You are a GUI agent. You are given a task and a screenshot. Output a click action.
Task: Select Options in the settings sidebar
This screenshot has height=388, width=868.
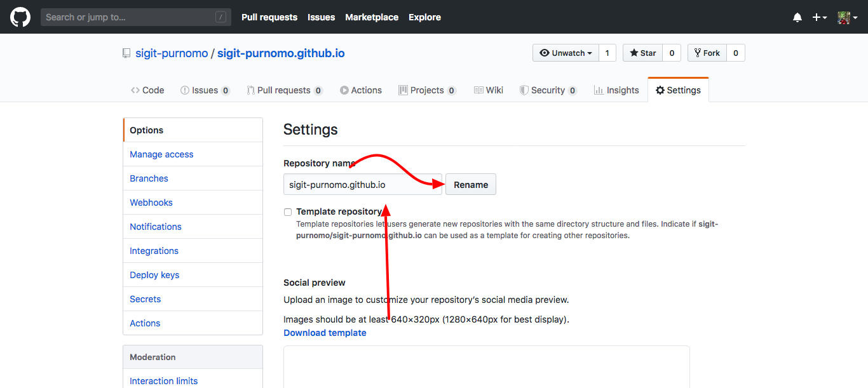coord(193,130)
